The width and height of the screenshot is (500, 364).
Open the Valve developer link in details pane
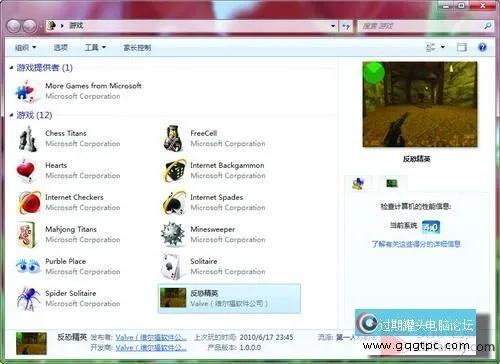tap(151, 348)
